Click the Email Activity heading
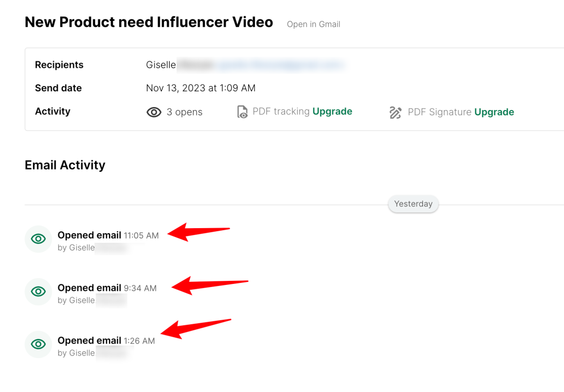Screen dimensions: 564x392 click(x=65, y=165)
